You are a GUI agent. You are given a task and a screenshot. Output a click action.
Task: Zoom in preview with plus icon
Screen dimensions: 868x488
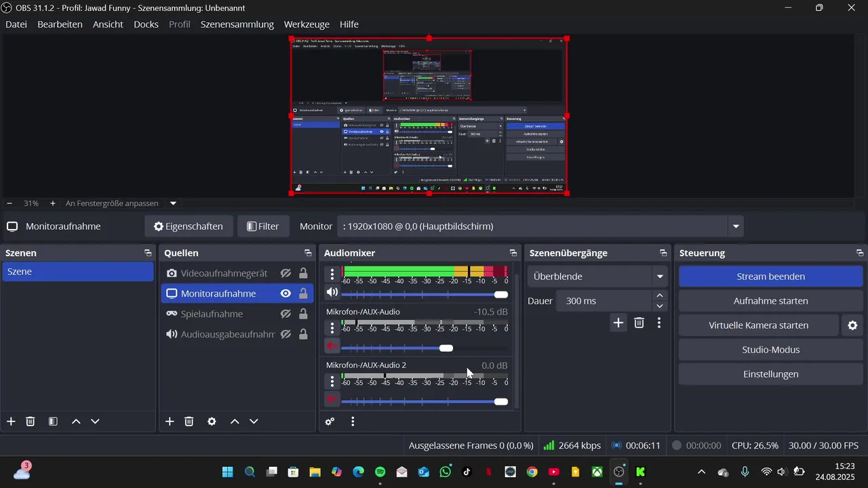pyautogui.click(x=53, y=203)
